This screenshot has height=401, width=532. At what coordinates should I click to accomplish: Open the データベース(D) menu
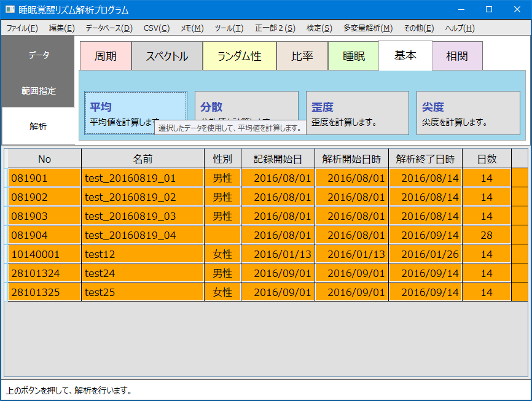point(109,28)
